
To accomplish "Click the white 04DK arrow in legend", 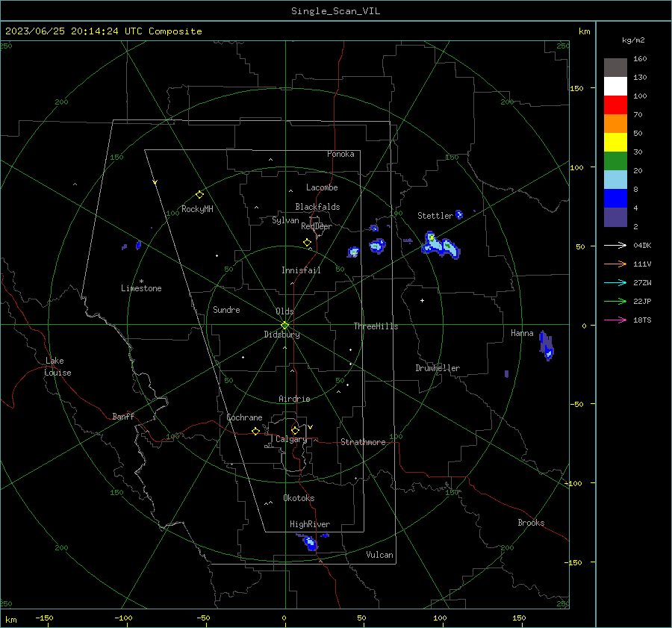I will click(x=615, y=245).
